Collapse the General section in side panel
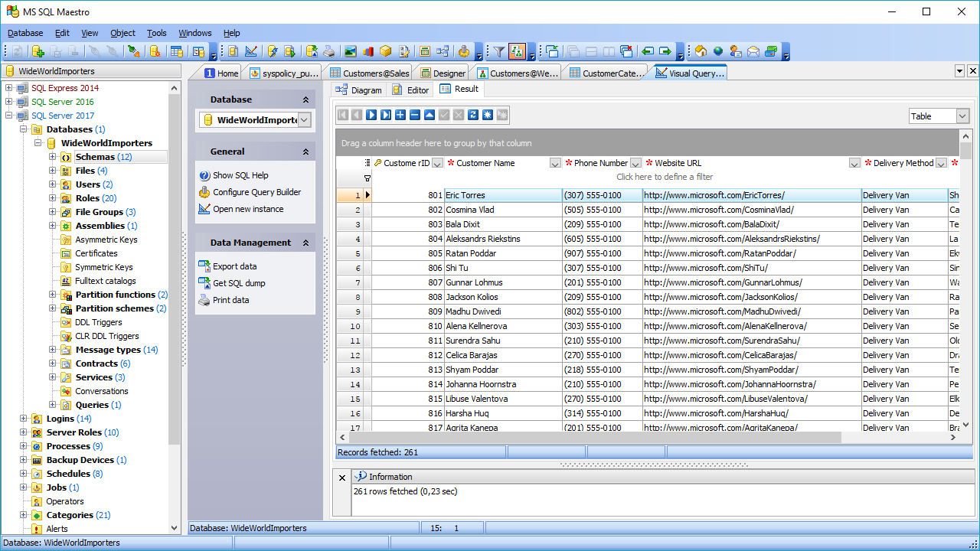The height and width of the screenshot is (551, 980). pos(305,152)
